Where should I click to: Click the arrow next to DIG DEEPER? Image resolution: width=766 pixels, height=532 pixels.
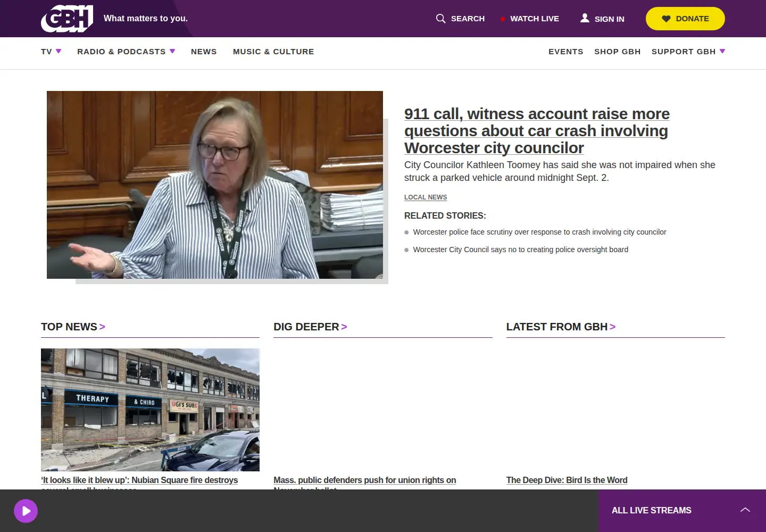coord(344,327)
